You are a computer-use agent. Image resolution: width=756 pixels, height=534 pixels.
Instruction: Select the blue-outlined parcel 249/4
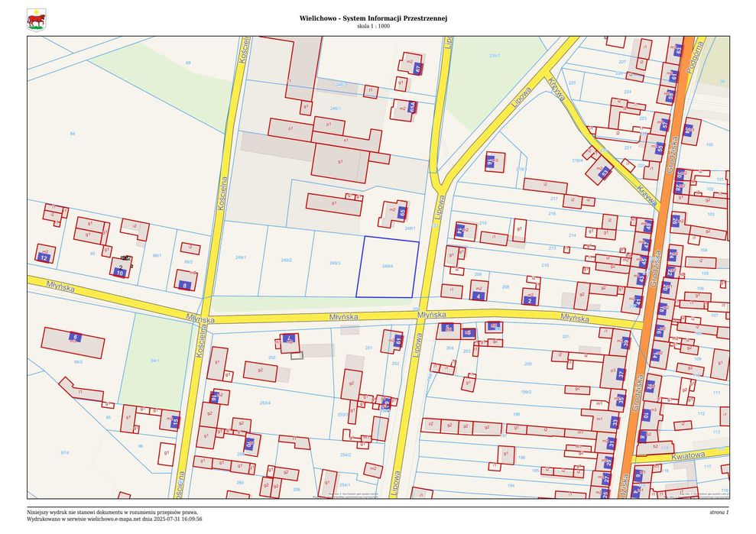coord(388,267)
